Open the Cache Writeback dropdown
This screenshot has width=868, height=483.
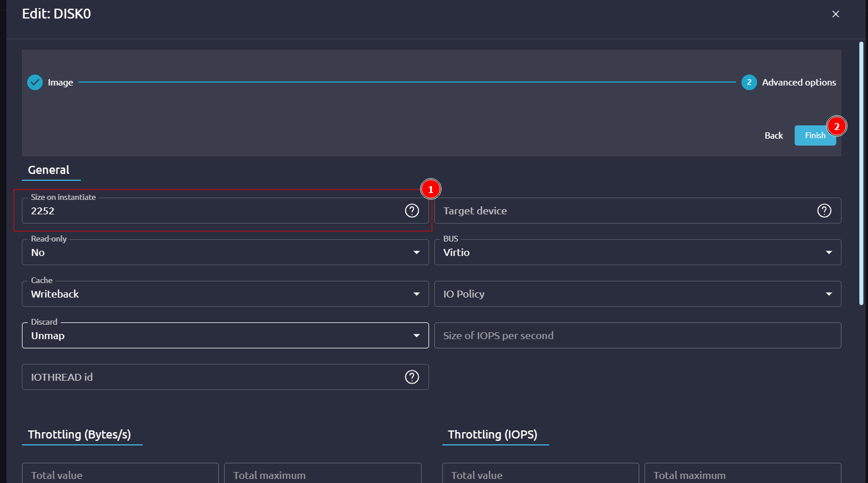tap(225, 294)
